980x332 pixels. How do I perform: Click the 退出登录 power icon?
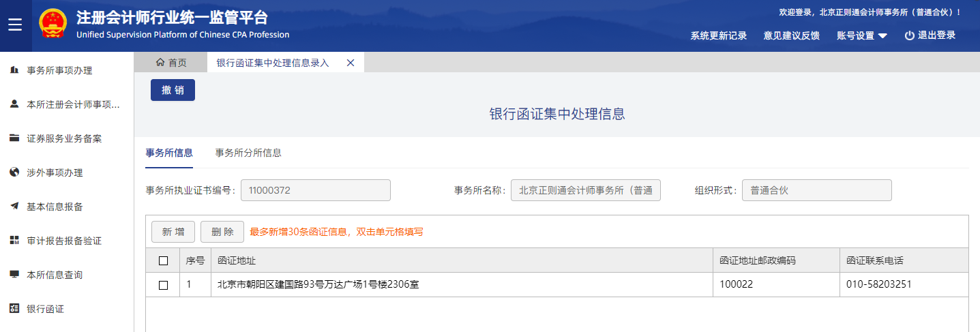point(909,36)
